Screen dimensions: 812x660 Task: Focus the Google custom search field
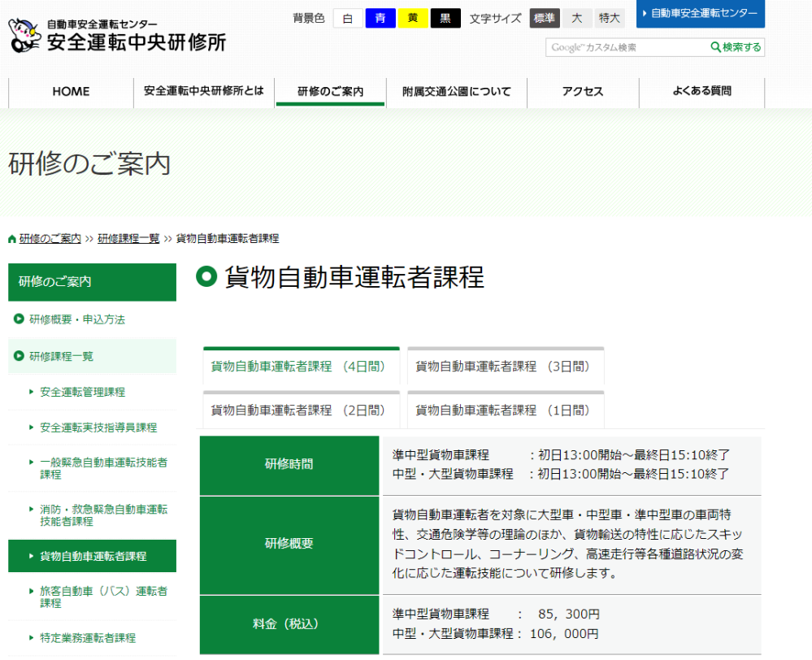[626, 47]
